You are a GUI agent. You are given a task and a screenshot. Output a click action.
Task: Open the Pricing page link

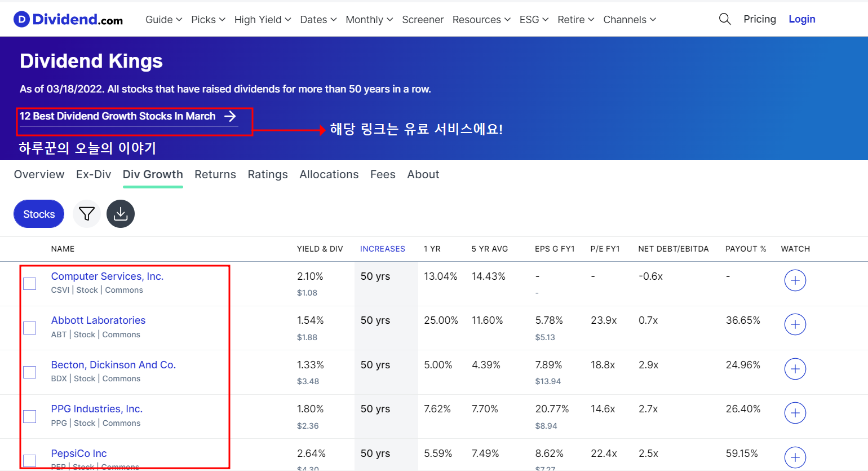tap(760, 19)
